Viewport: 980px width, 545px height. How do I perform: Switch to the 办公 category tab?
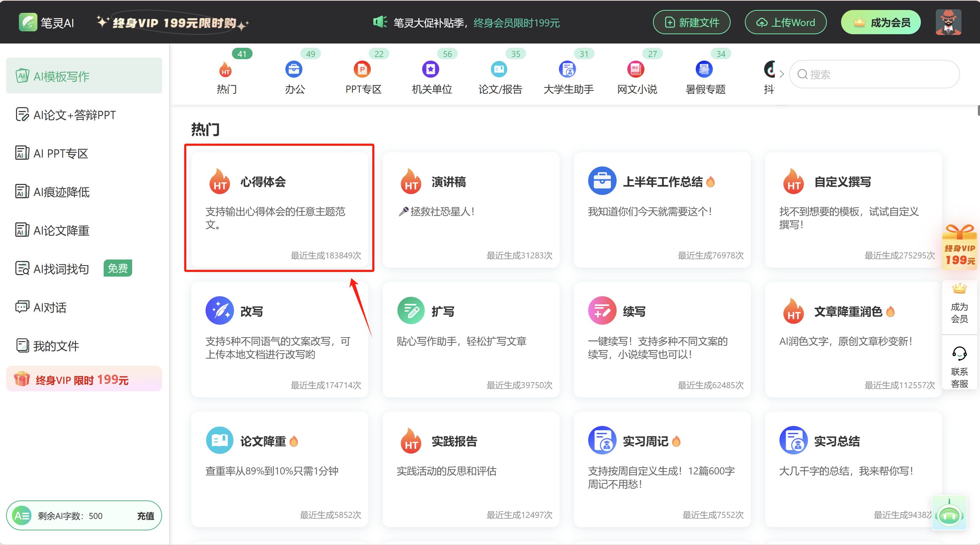[x=295, y=78]
